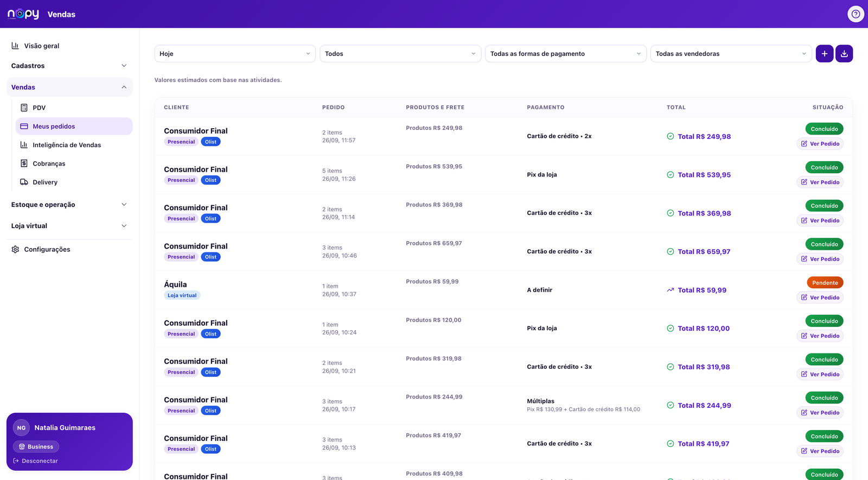Click the download export icon button
The height and width of the screenshot is (480, 868).
[x=844, y=54]
